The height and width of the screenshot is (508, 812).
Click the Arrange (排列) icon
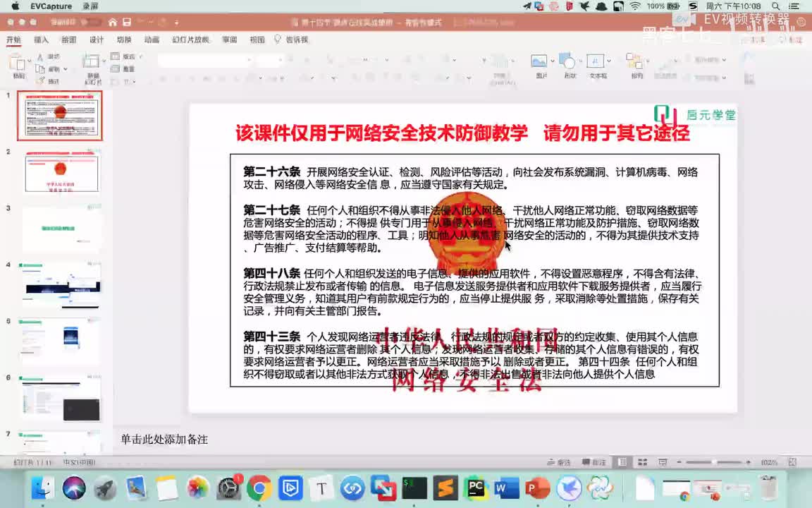[634, 61]
